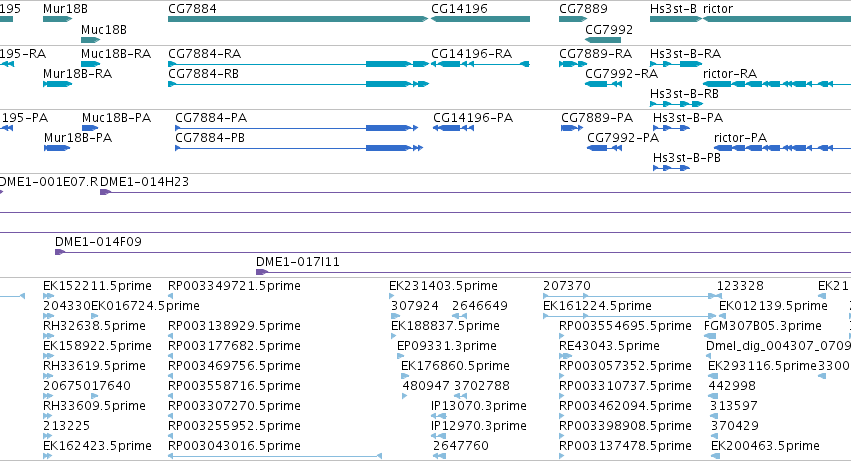Click transcript label CG7884-RB
851x461 pixels.
[204, 74]
